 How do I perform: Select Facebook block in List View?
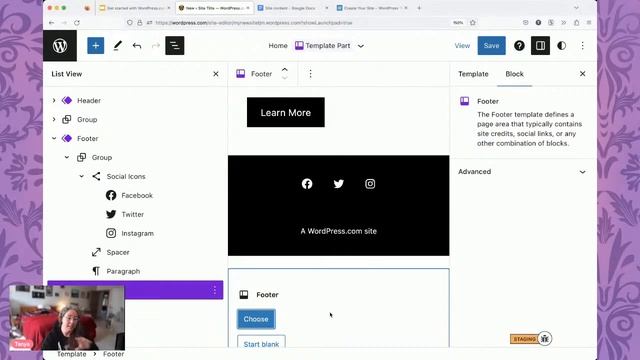137,195
